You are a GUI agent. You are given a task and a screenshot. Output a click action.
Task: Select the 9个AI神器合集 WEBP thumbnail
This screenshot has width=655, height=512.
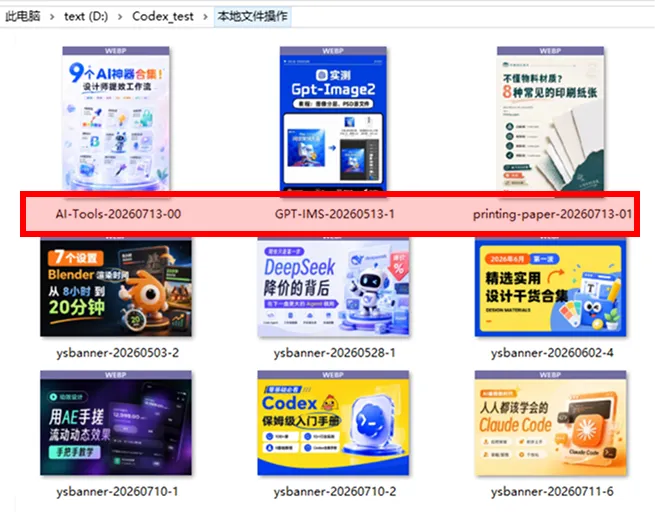(x=116, y=119)
